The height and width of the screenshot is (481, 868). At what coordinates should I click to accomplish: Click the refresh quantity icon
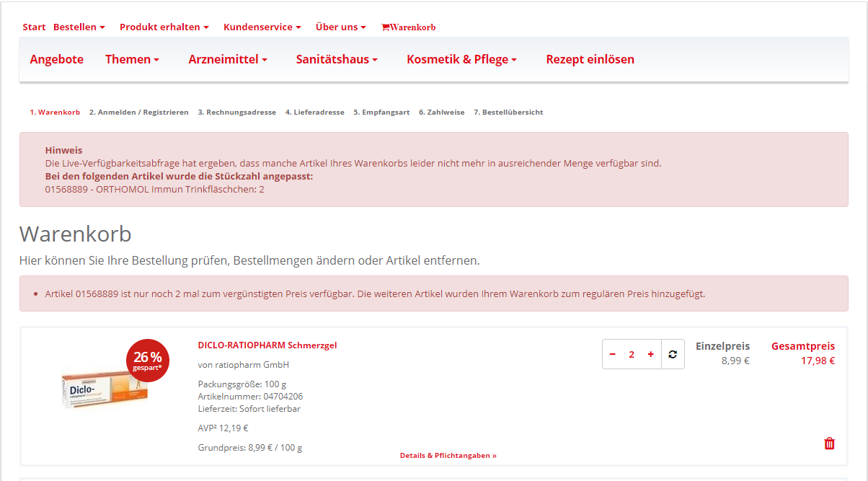coord(673,354)
